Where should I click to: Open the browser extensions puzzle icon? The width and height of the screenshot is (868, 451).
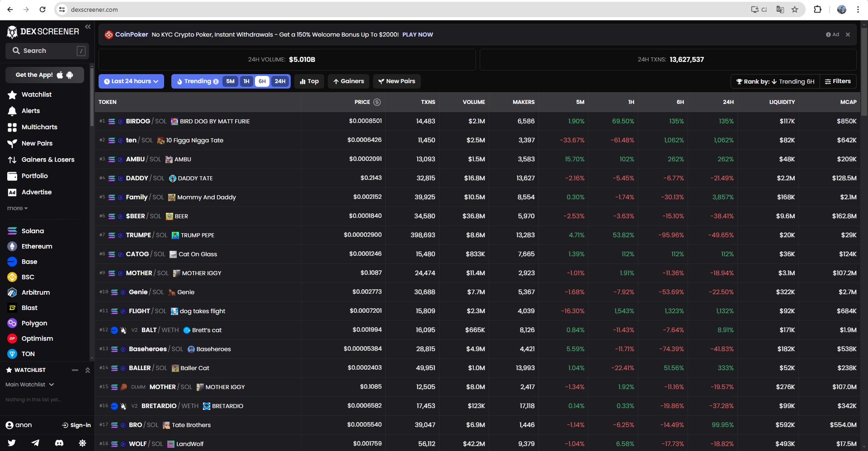click(x=817, y=9)
